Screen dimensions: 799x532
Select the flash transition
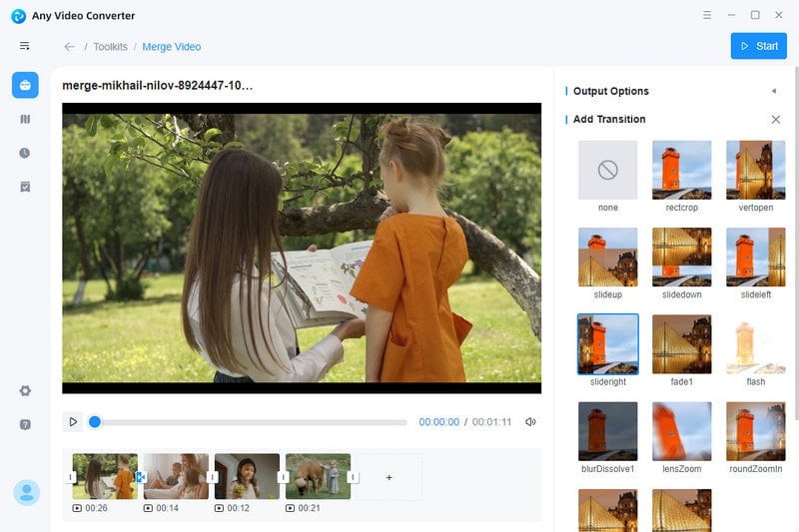click(x=756, y=344)
